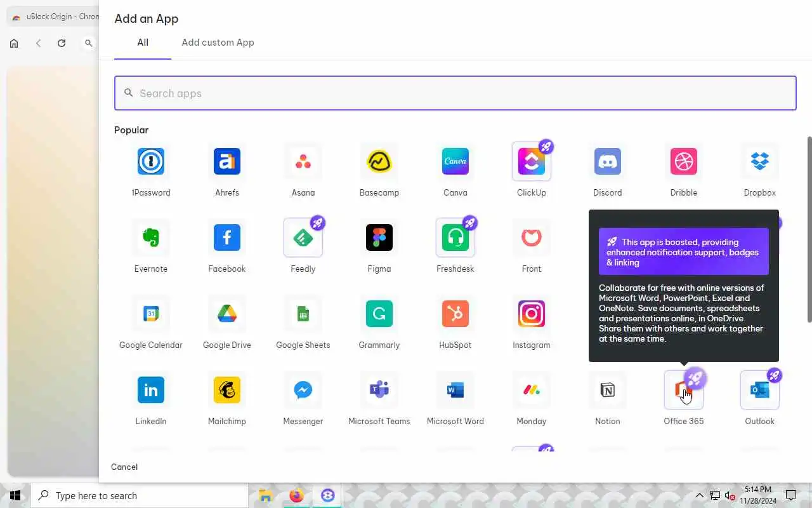This screenshot has height=508, width=812.
Task: Select the Canva app icon
Action: (455, 161)
